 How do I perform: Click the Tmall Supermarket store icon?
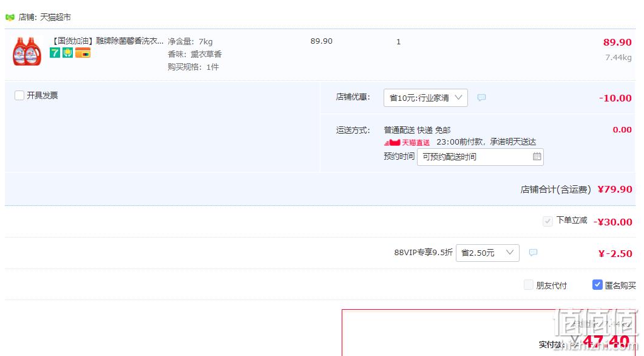click(x=10, y=17)
